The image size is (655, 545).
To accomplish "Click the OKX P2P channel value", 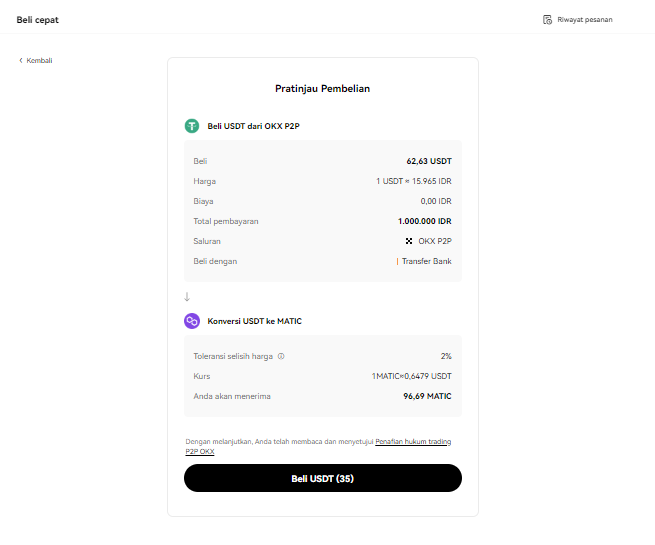I will (x=434, y=241).
